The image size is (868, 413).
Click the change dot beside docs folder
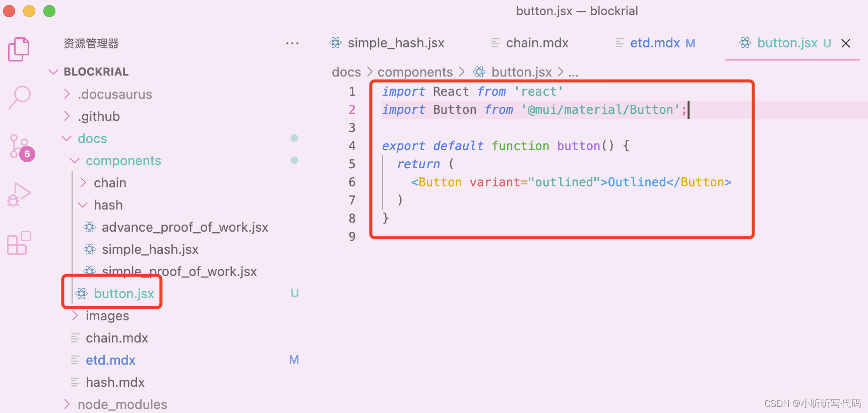pyautogui.click(x=294, y=138)
